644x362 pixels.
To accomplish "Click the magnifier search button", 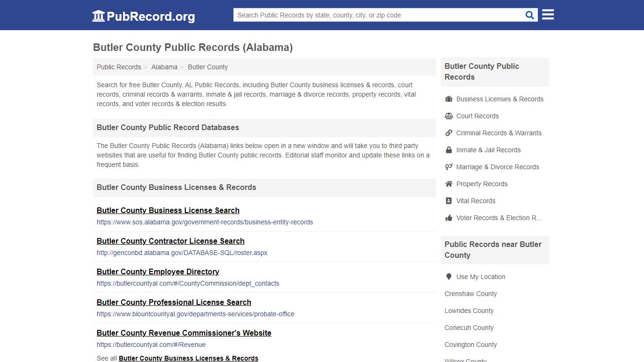I will tap(530, 15).
